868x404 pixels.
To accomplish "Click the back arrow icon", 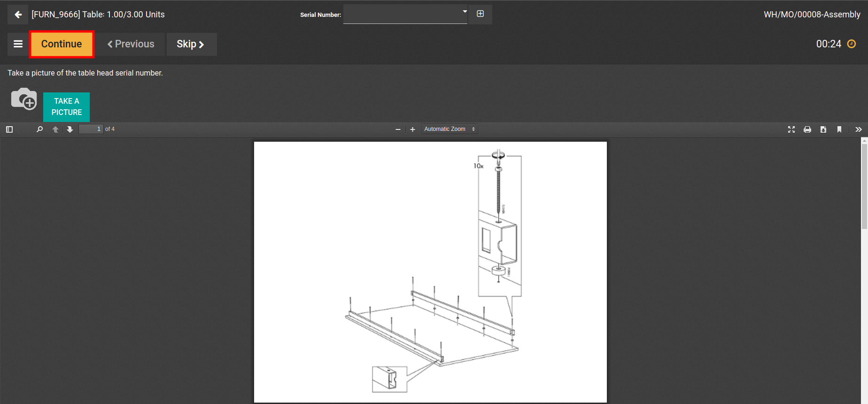I will (x=18, y=15).
